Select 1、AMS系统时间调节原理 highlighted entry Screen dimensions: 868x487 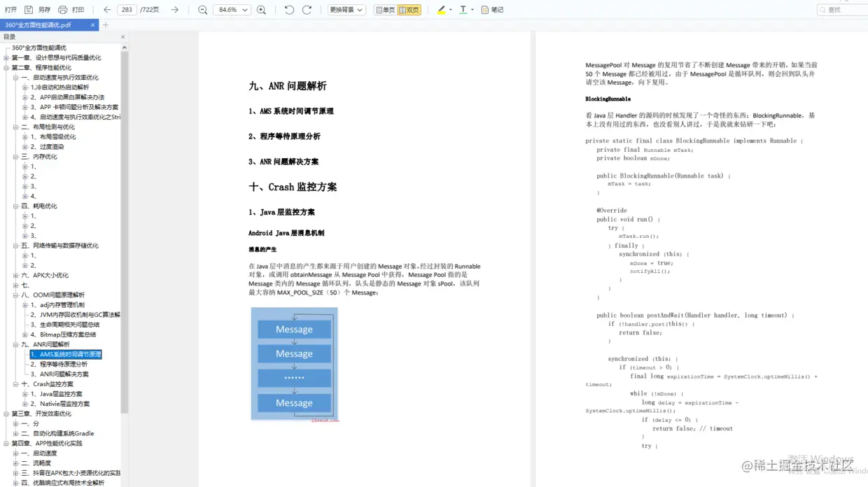66,355
